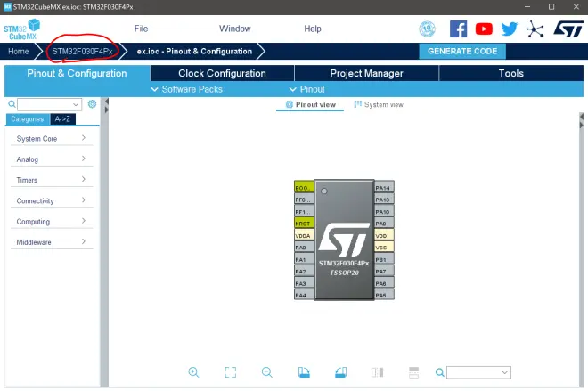The width and height of the screenshot is (588, 391).
Task: Click the PA5 pin on chip
Action: pos(384,295)
